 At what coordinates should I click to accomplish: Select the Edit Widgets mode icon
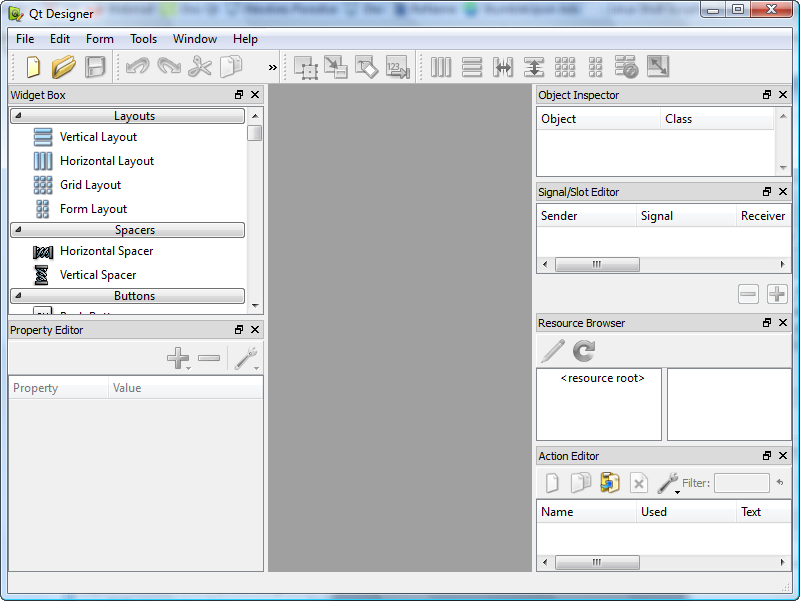point(306,67)
